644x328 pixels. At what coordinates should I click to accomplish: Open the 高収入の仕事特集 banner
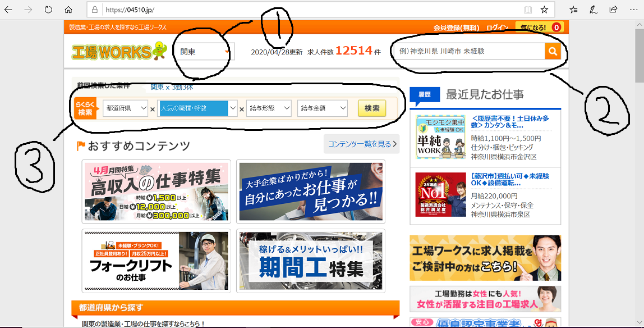click(155, 192)
